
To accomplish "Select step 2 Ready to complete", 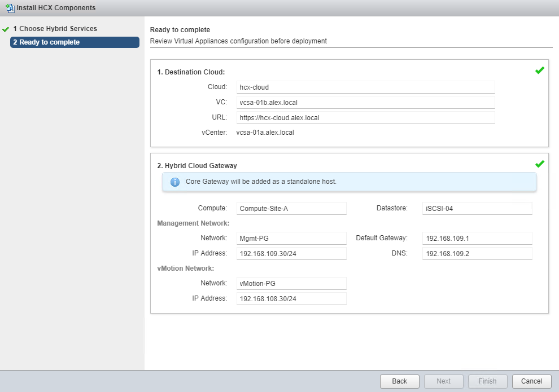I will (x=75, y=42).
